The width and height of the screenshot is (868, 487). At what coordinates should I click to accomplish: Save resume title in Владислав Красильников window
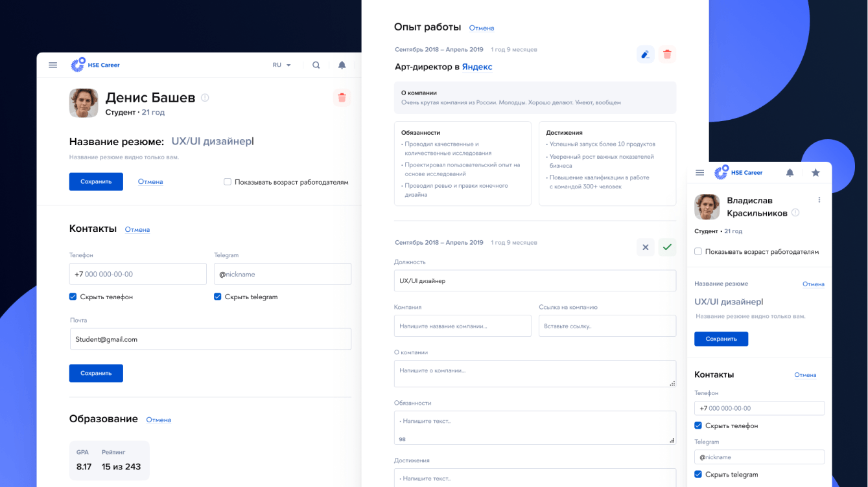click(x=721, y=339)
